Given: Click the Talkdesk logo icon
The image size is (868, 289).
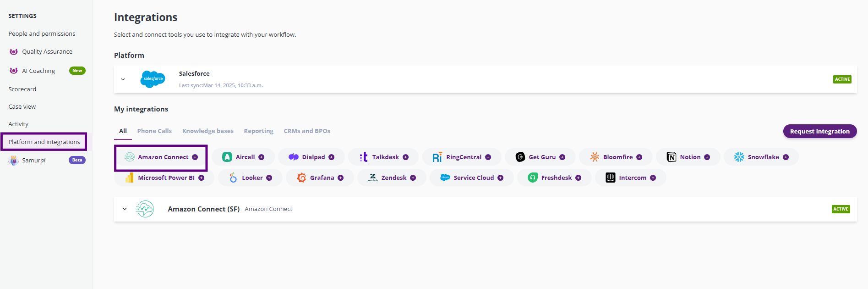Looking at the screenshot, I should [364, 157].
